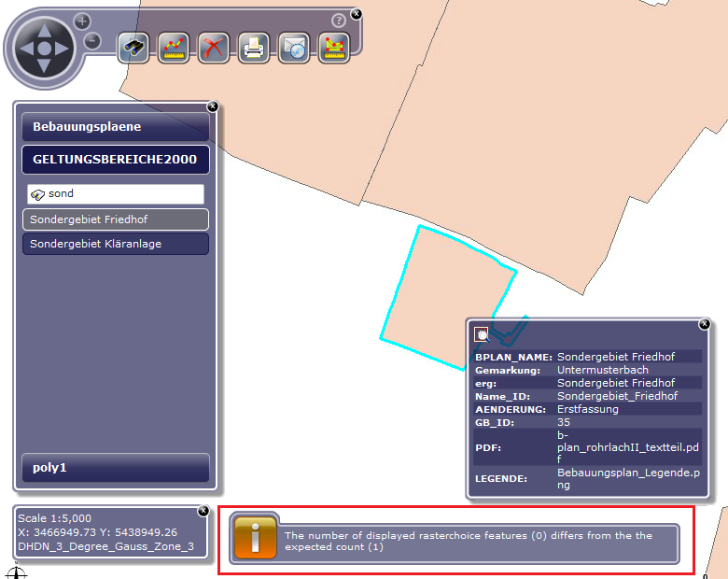This screenshot has width=728, height=579.
Task: Click the X/Y coordinates readout
Action: pyautogui.click(x=97, y=532)
